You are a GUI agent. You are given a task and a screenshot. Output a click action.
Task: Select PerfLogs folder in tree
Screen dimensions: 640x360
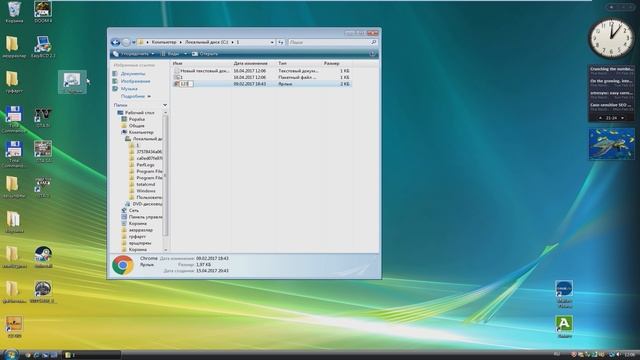[142, 165]
